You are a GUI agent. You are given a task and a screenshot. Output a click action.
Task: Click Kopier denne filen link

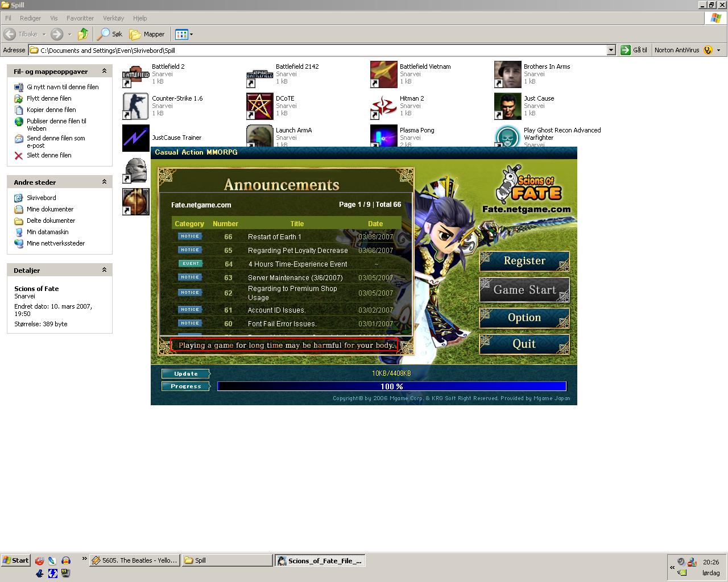tap(51, 110)
